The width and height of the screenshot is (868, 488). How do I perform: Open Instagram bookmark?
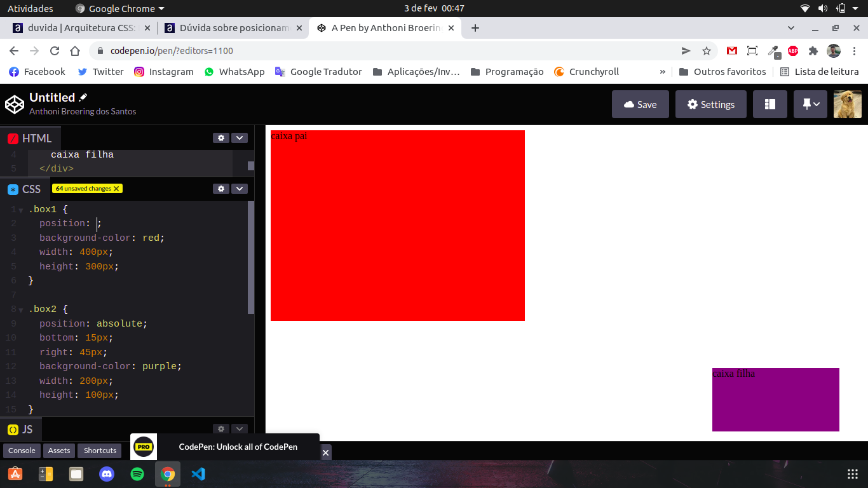click(164, 72)
